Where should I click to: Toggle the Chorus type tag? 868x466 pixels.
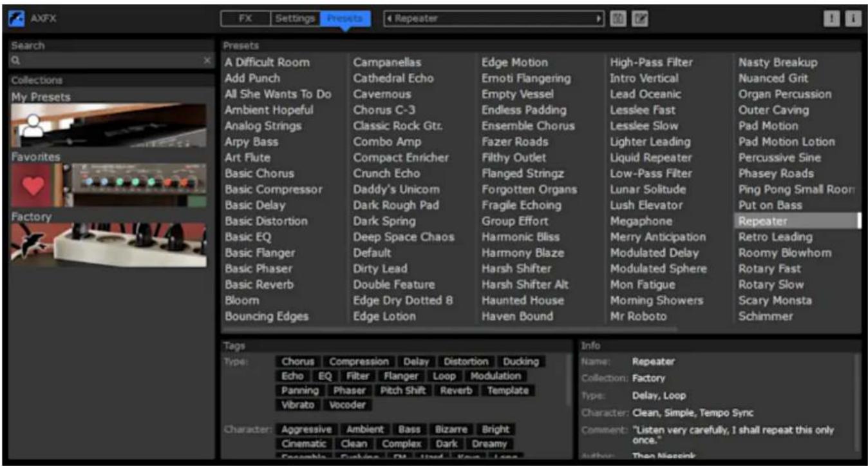pyautogui.click(x=297, y=362)
